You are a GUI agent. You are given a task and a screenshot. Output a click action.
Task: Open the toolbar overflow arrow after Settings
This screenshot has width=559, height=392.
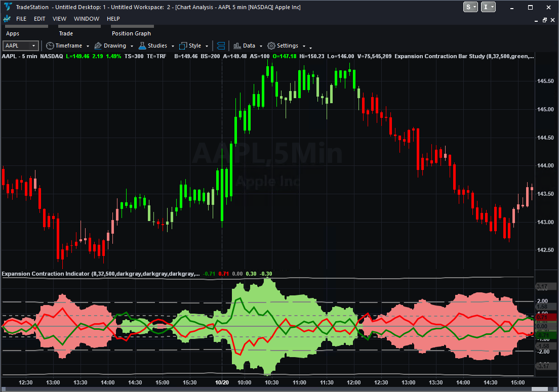point(310,48)
